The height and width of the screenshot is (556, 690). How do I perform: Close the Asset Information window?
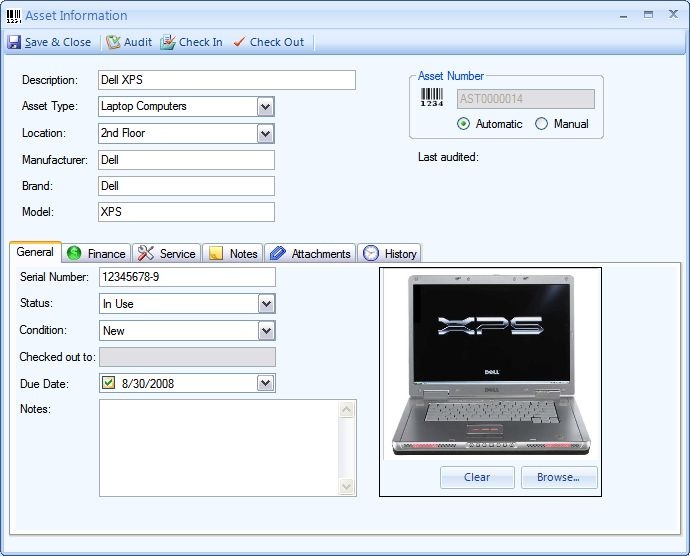(x=673, y=14)
